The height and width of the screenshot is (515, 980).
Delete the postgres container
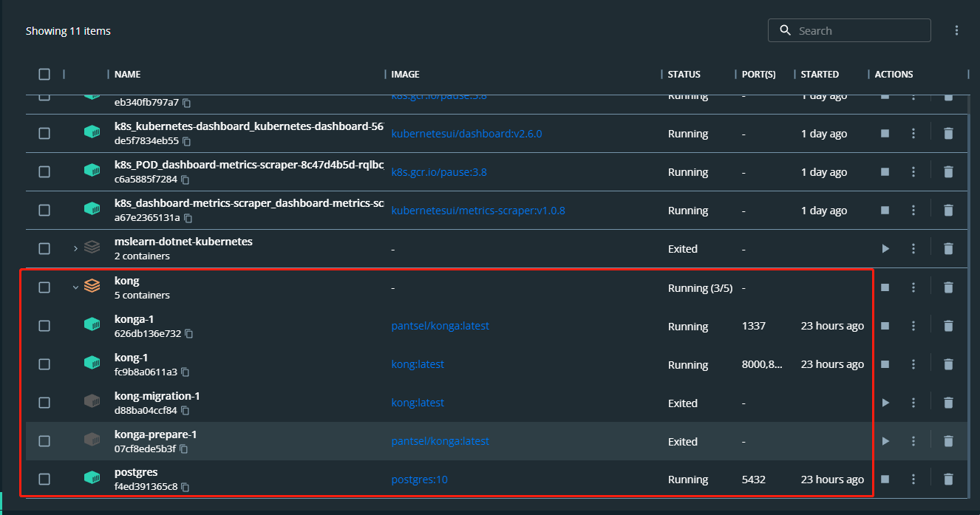(x=948, y=480)
